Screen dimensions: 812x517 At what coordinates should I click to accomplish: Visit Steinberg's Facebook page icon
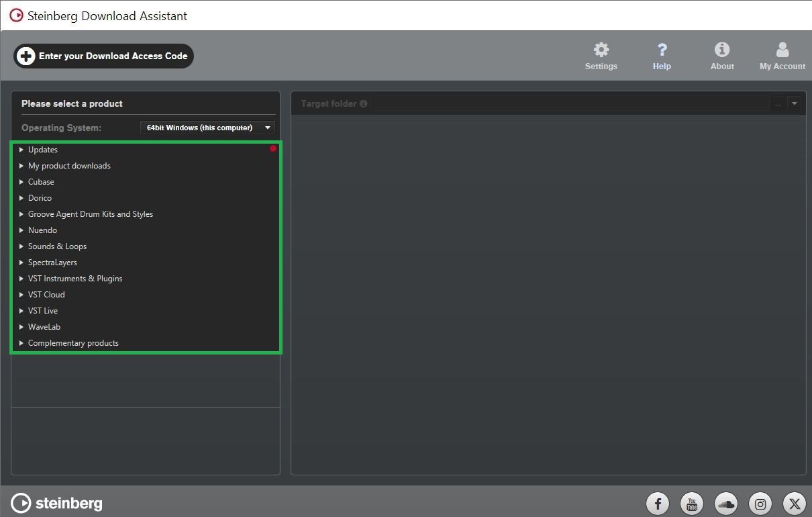pyautogui.click(x=658, y=503)
